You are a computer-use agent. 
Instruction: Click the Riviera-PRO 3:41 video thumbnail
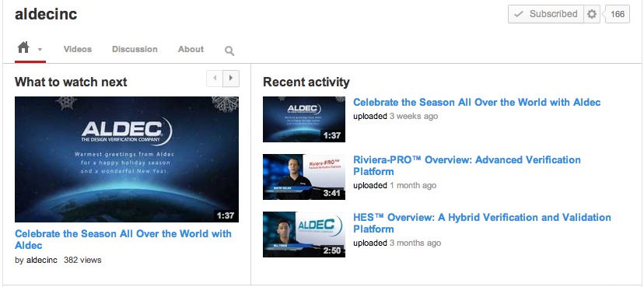point(304,177)
